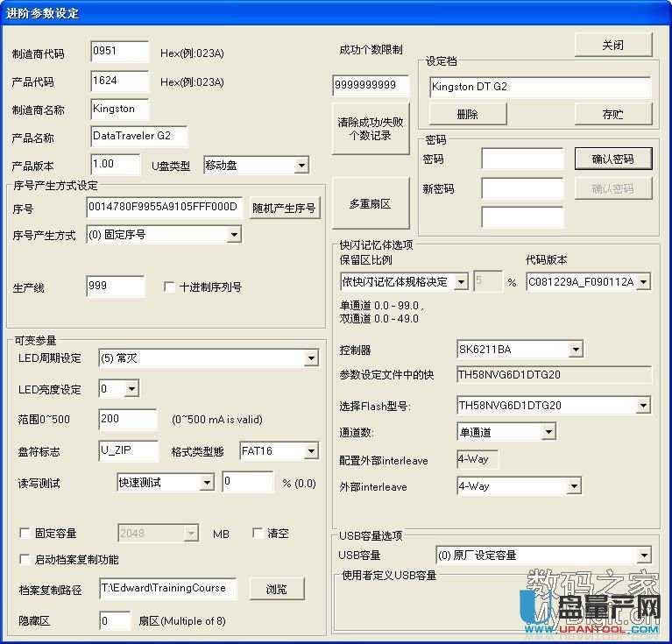Open the 读写测试 快速测试 dropdown

[166, 483]
